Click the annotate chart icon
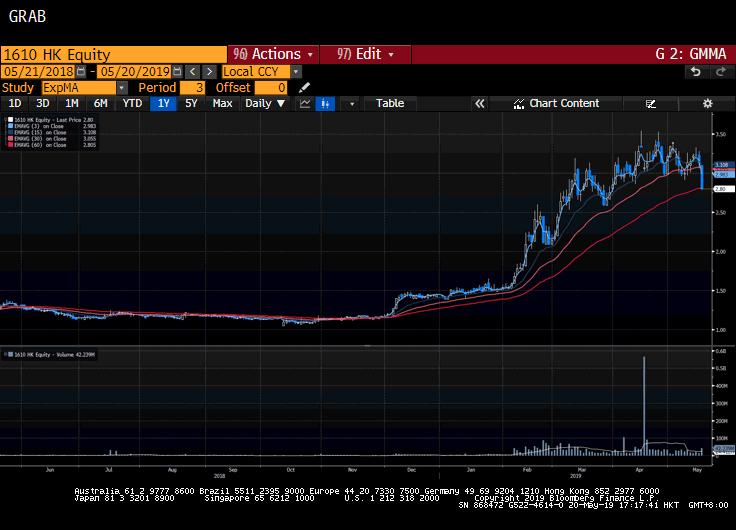The height and width of the screenshot is (530, 736). click(x=651, y=104)
